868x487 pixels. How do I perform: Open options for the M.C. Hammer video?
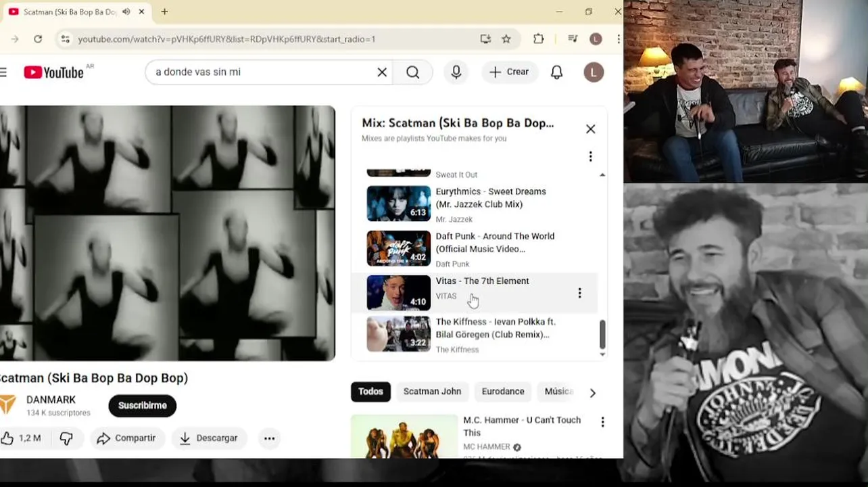pos(602,422)
